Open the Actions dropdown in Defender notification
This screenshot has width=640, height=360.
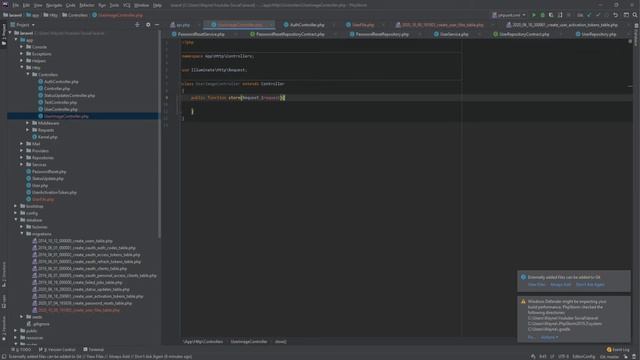coord(549,338)
